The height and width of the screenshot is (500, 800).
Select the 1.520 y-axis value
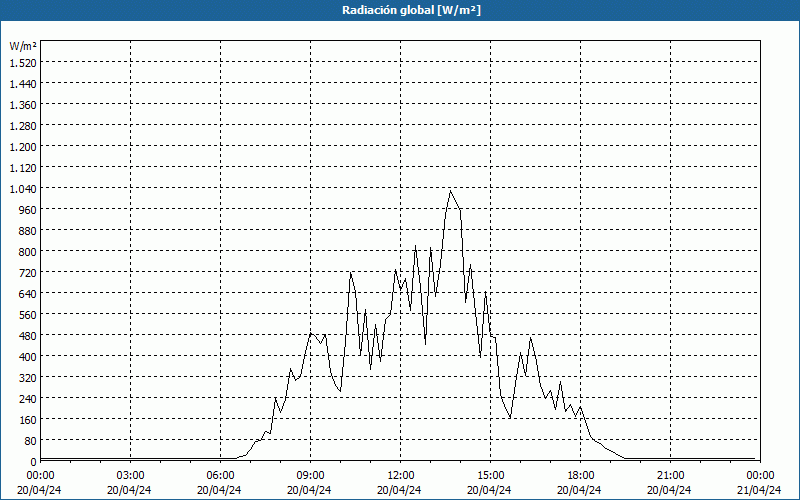click(23, 63)
